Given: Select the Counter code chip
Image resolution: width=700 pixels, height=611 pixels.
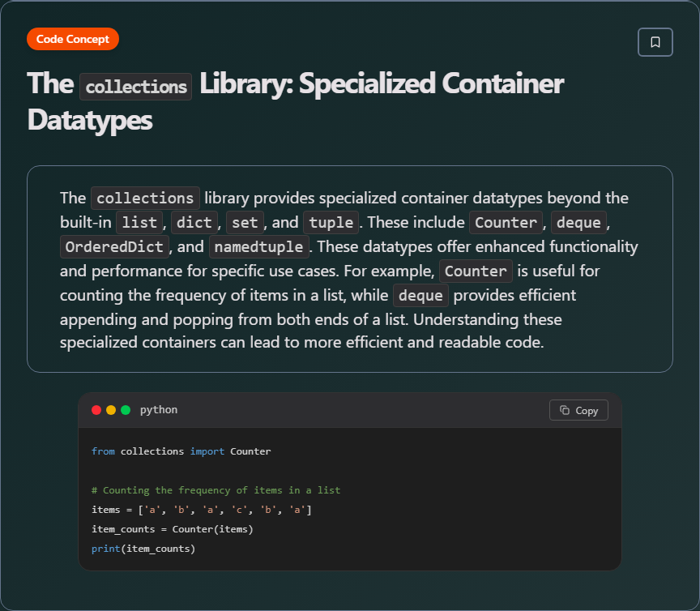Looking at the screenshot, I should [x=506, y=222].
